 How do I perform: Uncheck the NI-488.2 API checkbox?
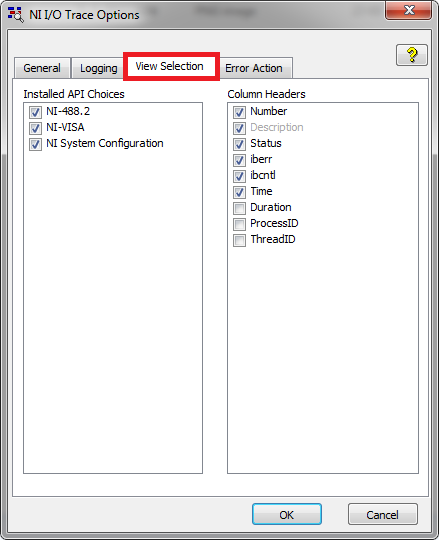click(x=35, y=112)
